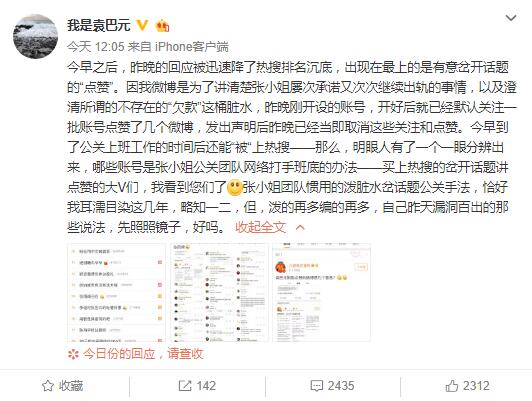Image resolution: width=532 pixels, height=401 pixels.
Task: Open the username 我是袁巴元 profile link
Action: pos(98,25)
